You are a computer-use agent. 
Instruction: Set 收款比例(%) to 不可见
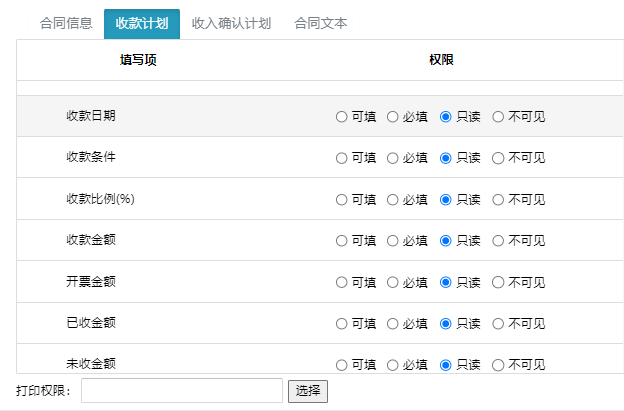pos(498,200)
